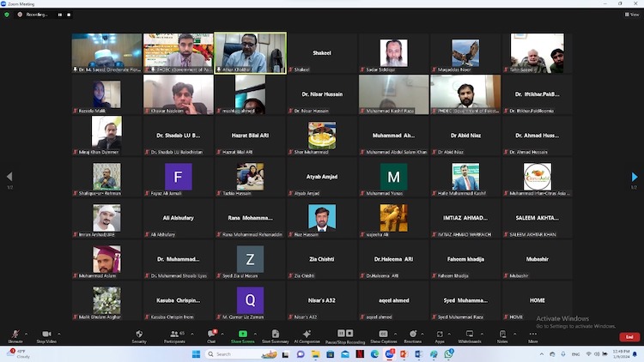Open AI Companion

pyautogui.click(x=307, y=335)
